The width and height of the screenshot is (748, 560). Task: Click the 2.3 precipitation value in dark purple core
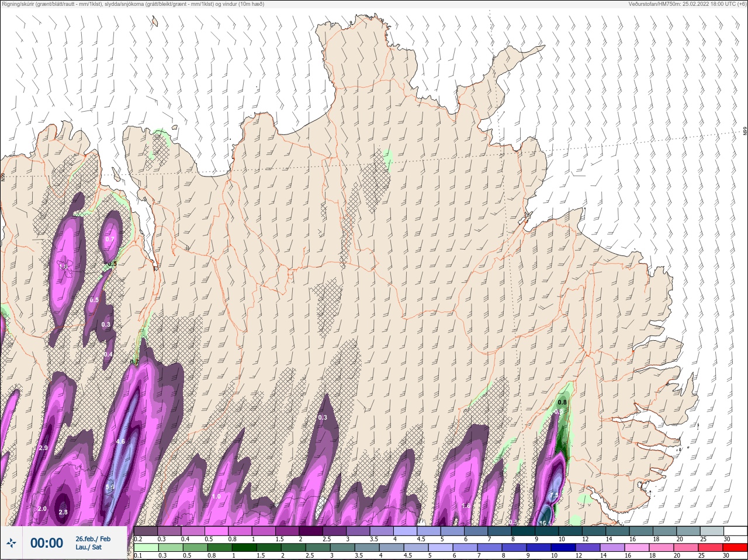[64, 512]
